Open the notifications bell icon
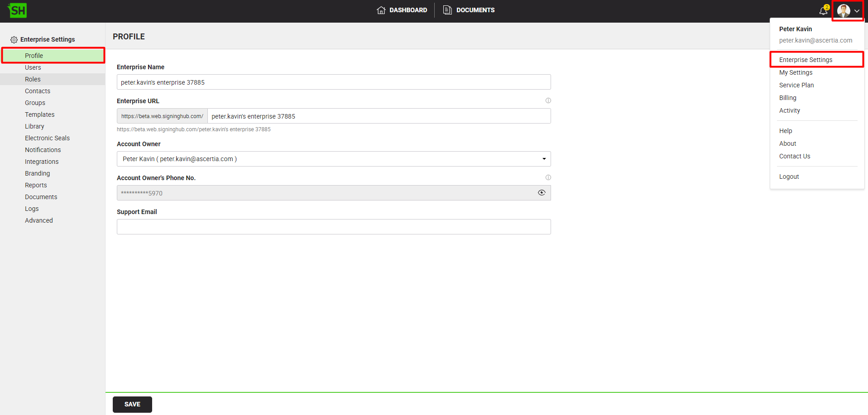The height and width of the screenshot is (415, 868). tap(823, 11)
